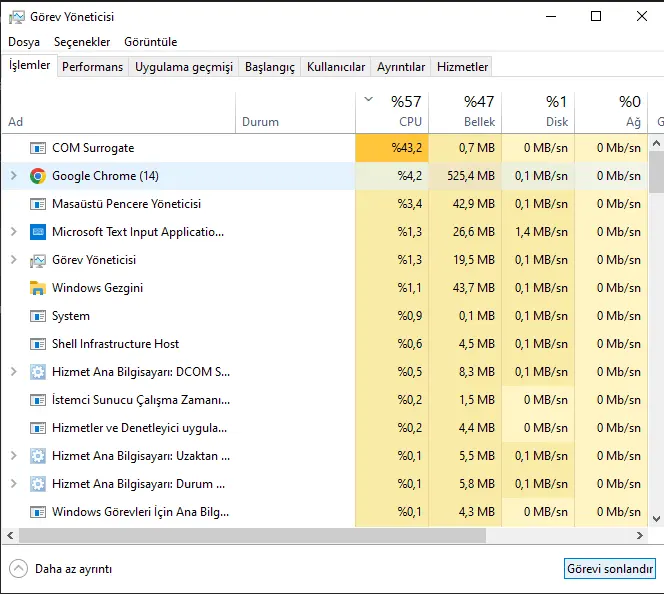Click the Görev Yöneticisi process row icon
Viewport: 664px width, 594px height.
(x=38, y=260)
